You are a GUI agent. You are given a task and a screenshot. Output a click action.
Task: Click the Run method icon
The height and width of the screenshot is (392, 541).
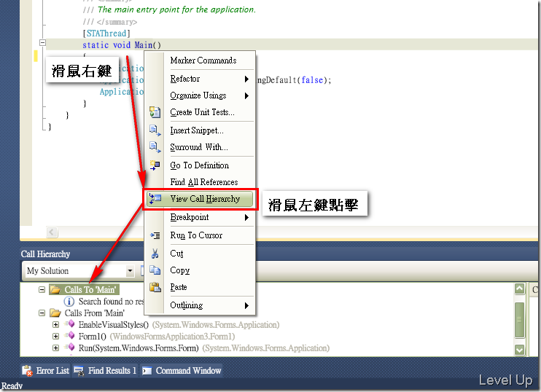coord(70,347)
